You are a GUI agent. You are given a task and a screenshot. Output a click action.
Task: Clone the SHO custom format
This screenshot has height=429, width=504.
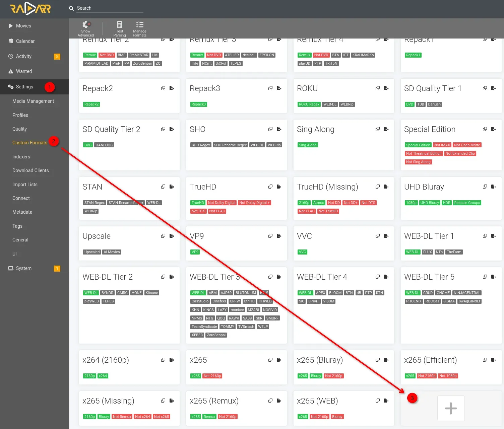coord(270,129)
